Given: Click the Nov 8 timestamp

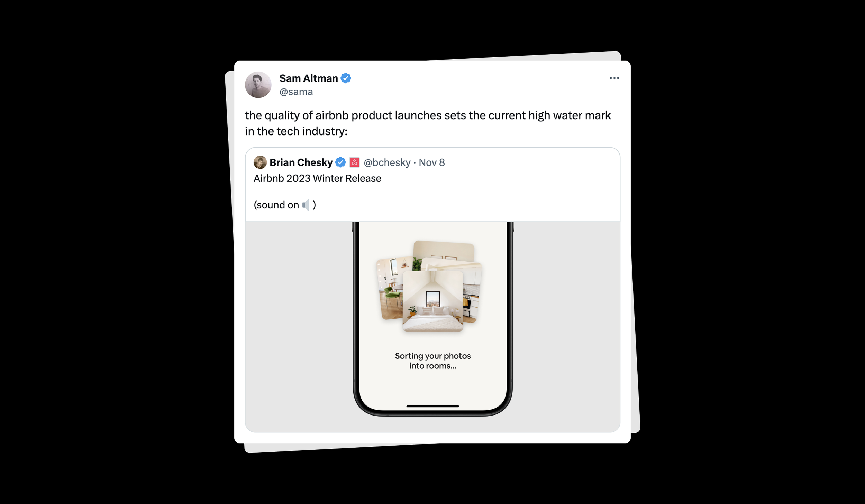Looking at the screenshot, I should coord(431,162).
